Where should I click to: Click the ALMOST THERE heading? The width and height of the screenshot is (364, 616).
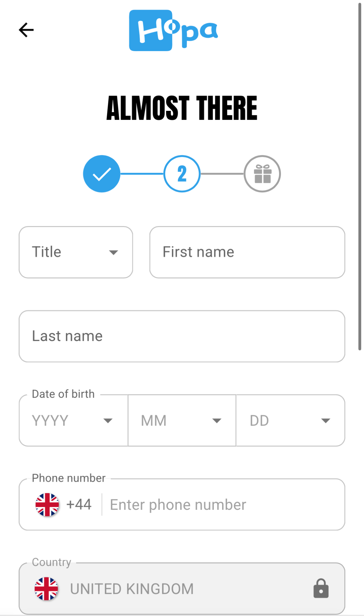pos(182,107)
